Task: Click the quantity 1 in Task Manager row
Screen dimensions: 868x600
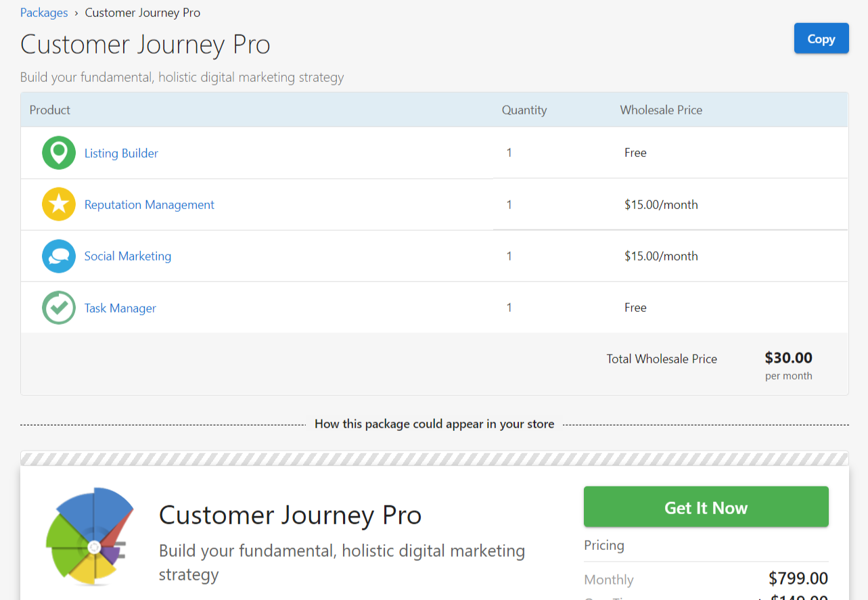Action: click(509, 308)
